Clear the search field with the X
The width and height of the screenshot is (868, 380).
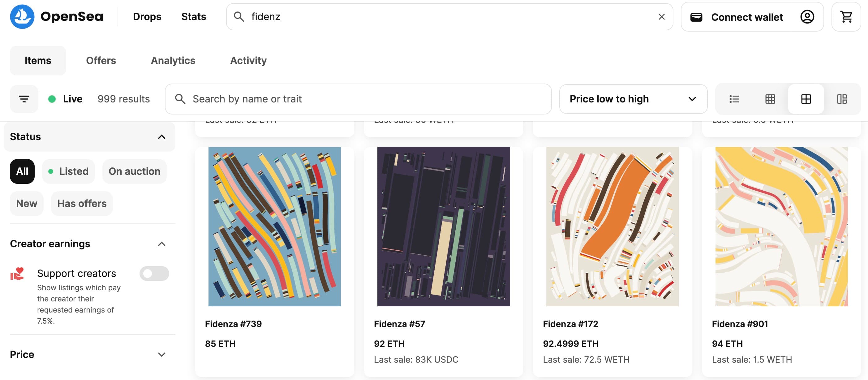(661, 17)
